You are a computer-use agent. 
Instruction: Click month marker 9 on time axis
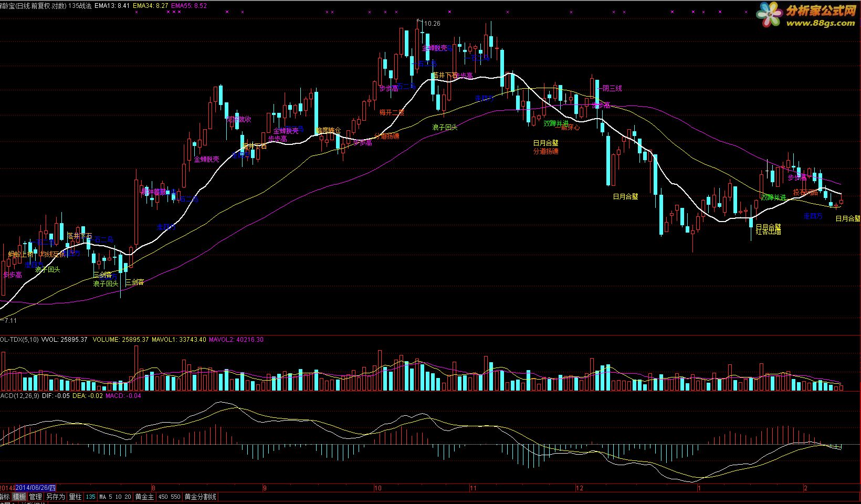tap(265, 488)
